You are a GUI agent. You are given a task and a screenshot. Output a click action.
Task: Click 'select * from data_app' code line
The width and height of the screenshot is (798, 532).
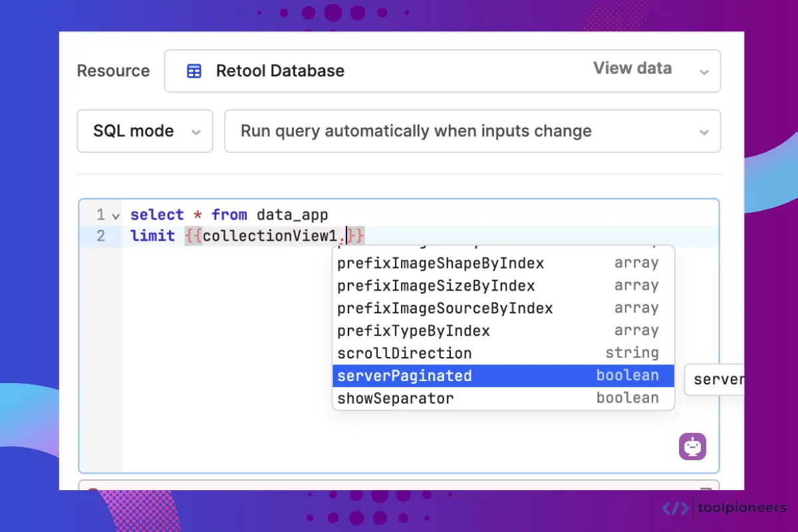click(229, 215)
